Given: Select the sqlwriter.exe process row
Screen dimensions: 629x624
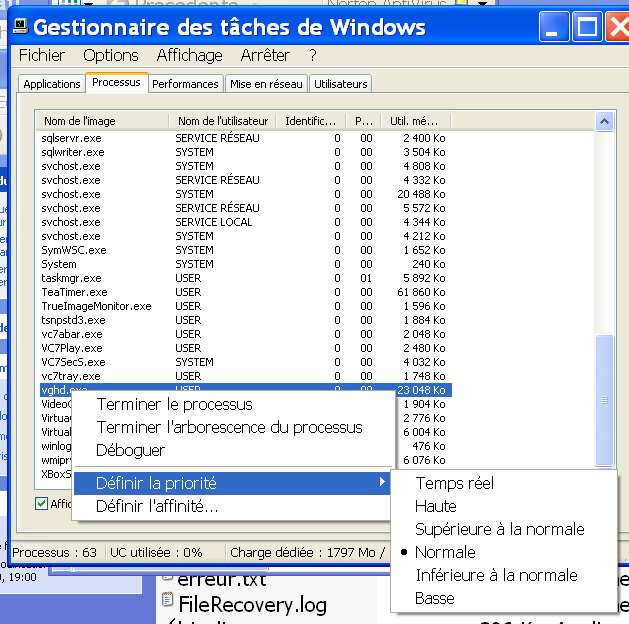Looking at the screenshot, I should (246, 152).
